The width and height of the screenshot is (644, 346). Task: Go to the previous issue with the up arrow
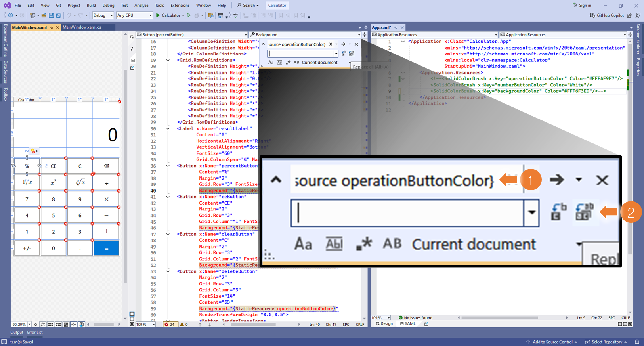(x=200, y=324)
